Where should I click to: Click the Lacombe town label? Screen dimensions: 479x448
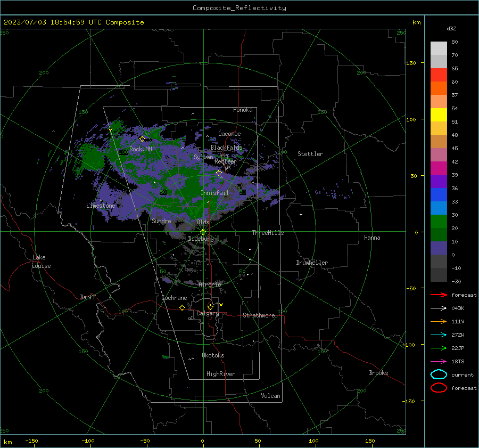tap(229, 134)
